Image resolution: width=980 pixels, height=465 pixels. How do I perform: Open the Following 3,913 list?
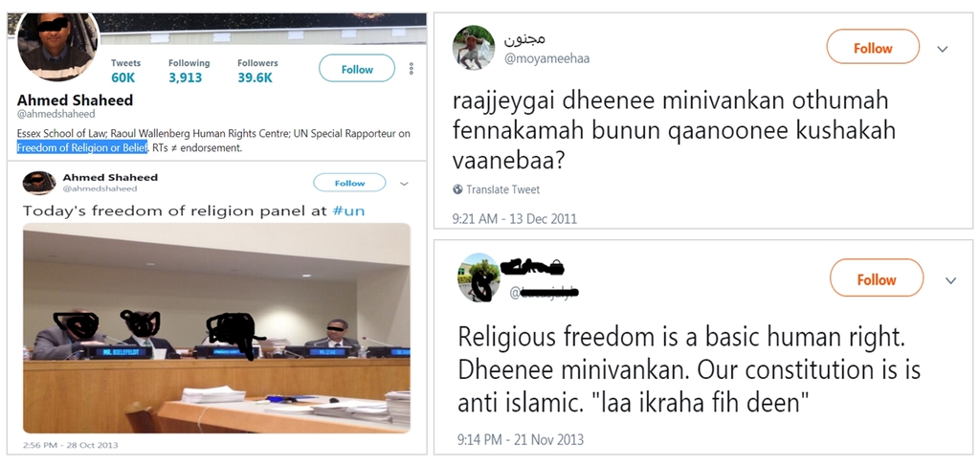[189, 71]
